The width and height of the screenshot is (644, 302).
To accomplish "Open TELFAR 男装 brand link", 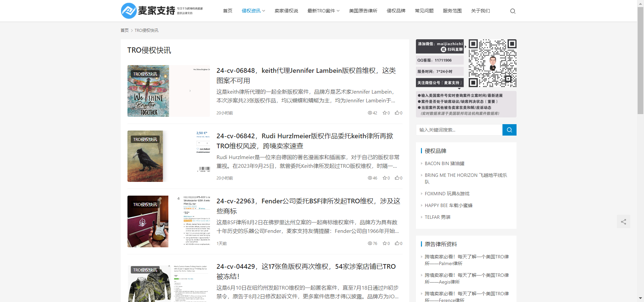I will tap(438, 217).
